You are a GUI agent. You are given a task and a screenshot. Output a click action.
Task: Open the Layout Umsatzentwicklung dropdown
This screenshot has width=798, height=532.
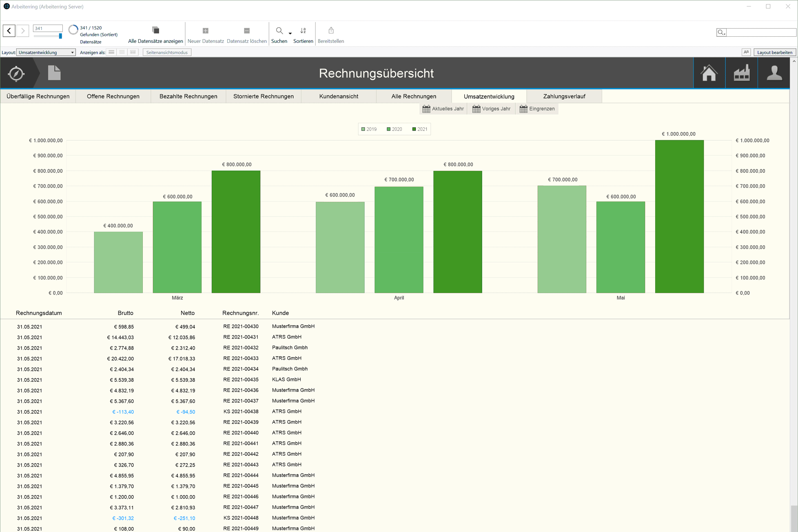46,52
